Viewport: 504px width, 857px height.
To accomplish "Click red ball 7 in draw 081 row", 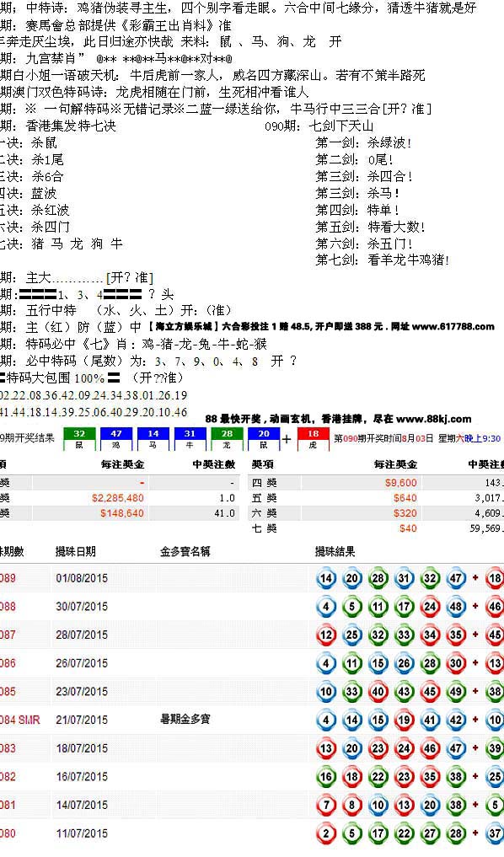I will coord(326,806).
